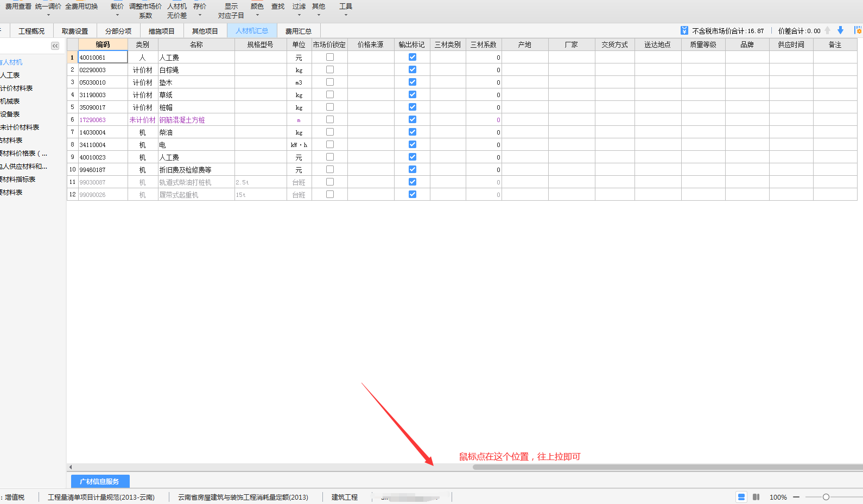Click the 输出标记 column header
The image size is (863, 504).
coord(412,44)
